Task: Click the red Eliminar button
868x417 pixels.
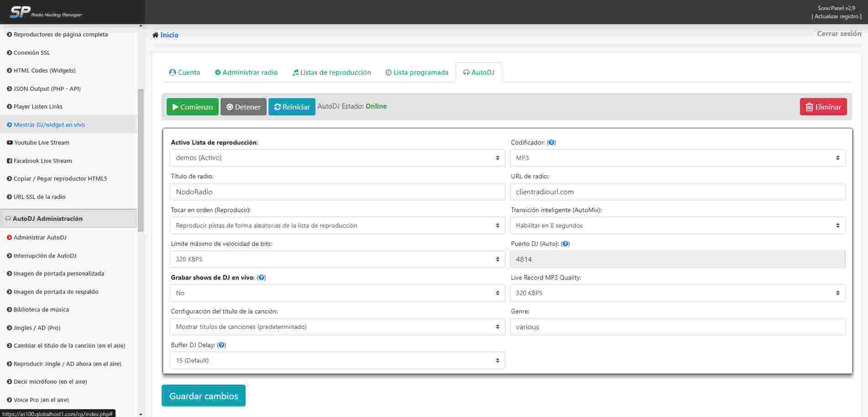Action: tap(823, 107)
